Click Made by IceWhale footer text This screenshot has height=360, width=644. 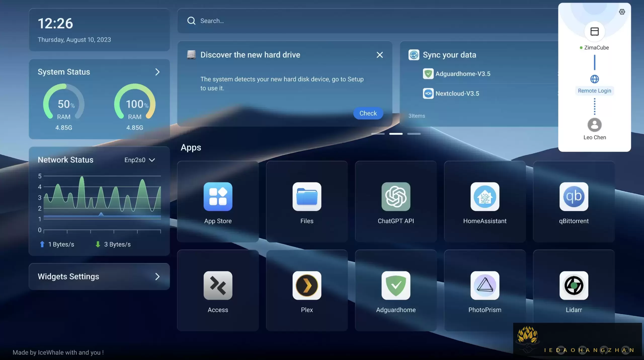coord(58,352)
